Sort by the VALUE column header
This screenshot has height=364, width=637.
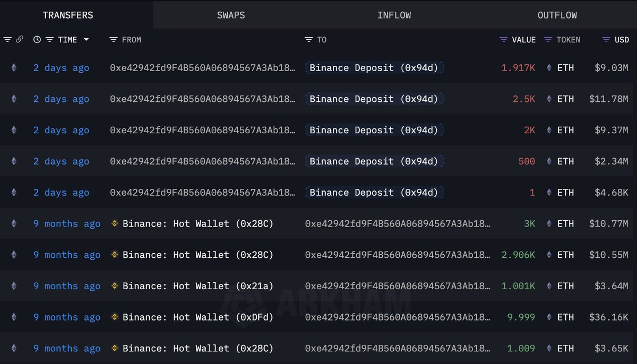tap(523, 40)
